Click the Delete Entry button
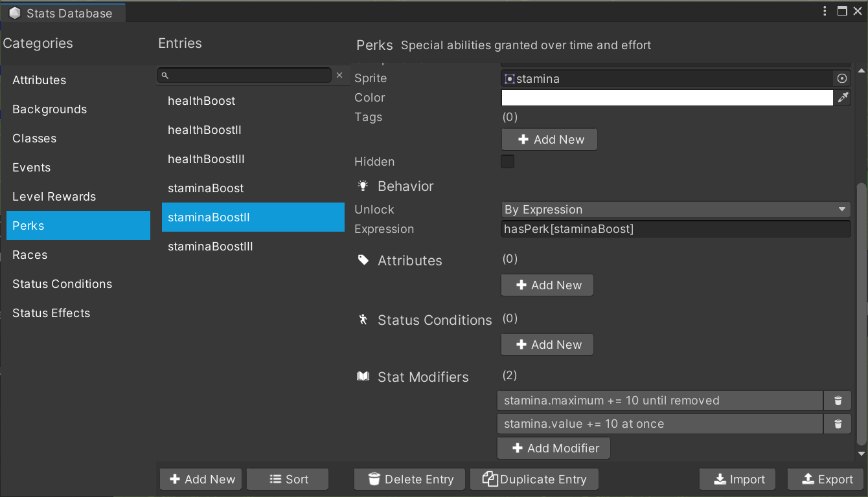This screenshot has width=868, height=497. pyautogui.click(x=409, y=480)
